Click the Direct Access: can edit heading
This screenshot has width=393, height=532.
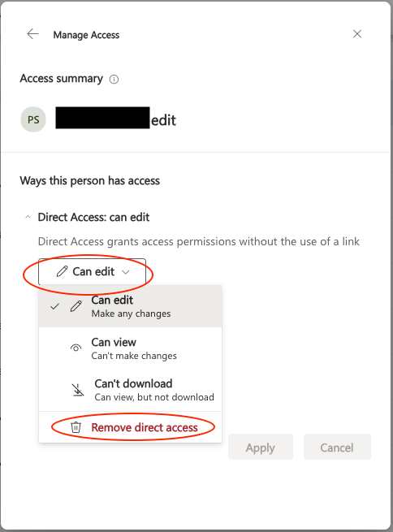(93, 217)
